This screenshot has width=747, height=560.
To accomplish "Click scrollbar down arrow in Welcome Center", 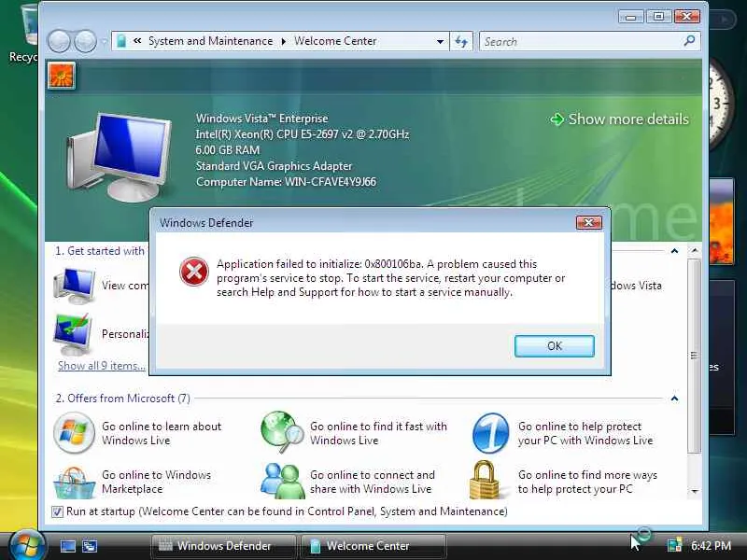I will (695, 491).
